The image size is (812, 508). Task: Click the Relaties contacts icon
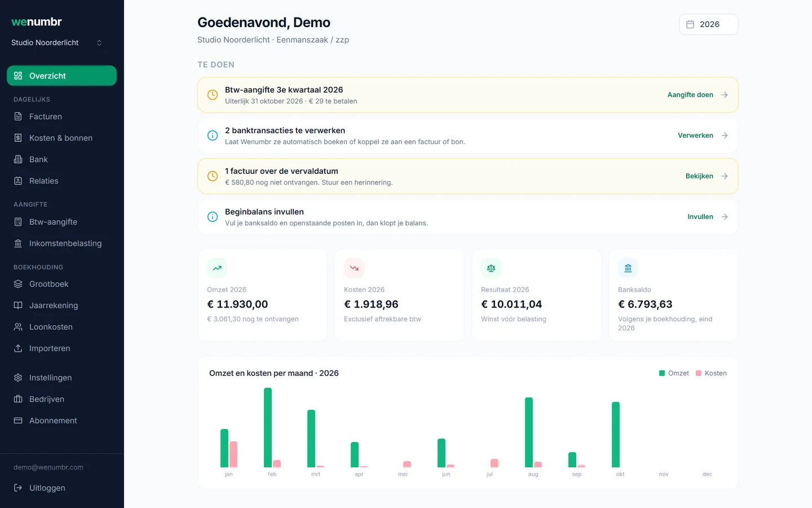(x=18, y=181)
